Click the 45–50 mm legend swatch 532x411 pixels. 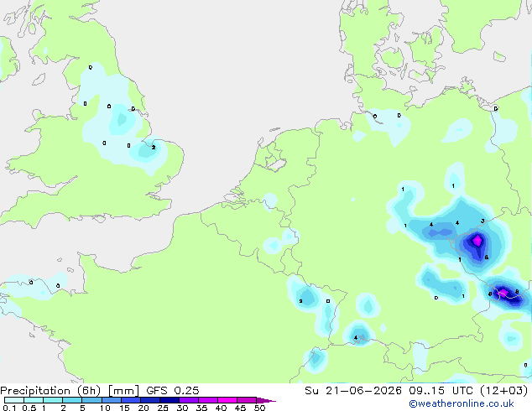tap(247, 400)
